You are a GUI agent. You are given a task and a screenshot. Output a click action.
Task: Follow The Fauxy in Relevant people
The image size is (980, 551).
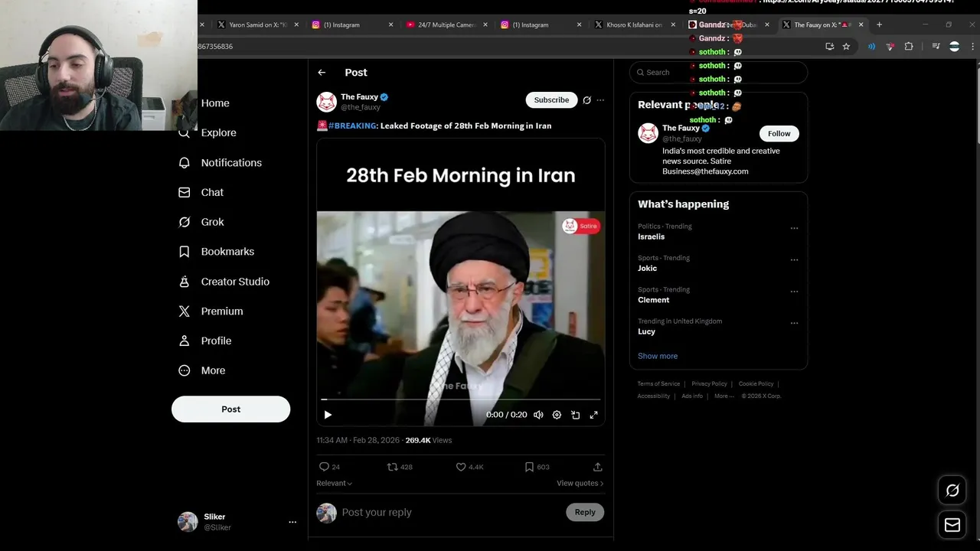tap(779, 133)
